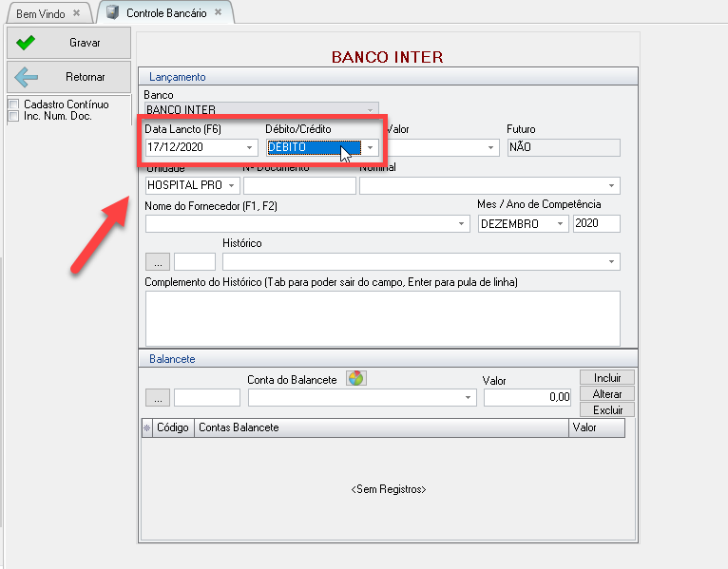The height and width of the screenshot is (569, 728).
Task: Click the ellipsis button beside Histórico
Action: [x=158, y=262]
